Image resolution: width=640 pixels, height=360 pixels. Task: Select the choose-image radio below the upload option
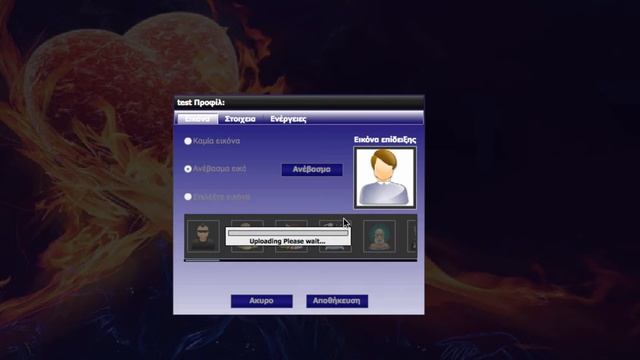(x=188, y=197)
